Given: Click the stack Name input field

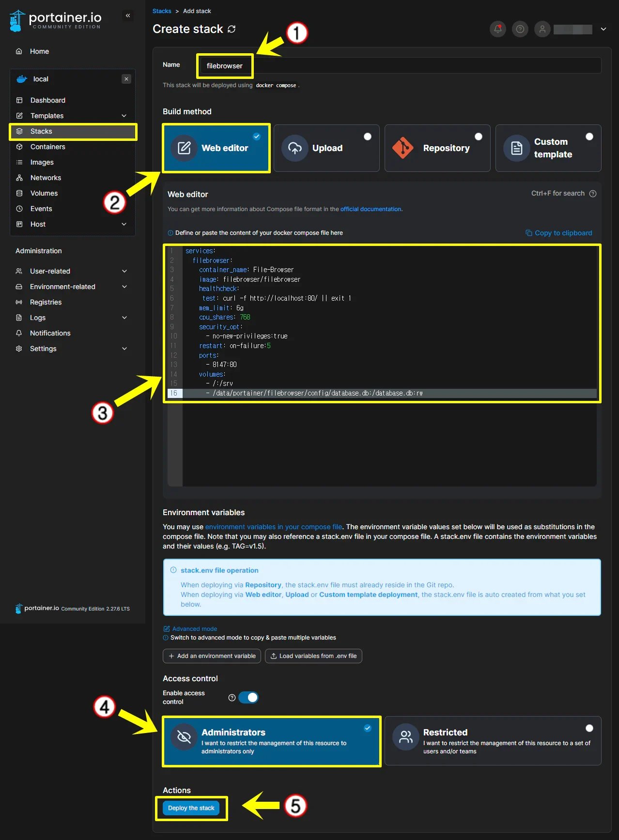Looking at the screenshot, I should pos(400,65).
